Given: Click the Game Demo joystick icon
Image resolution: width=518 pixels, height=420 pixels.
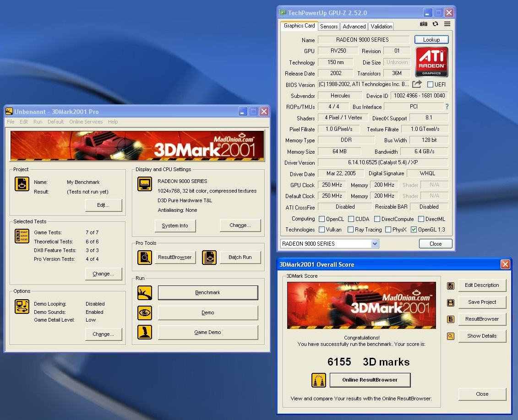Looking at the screenshot, I should 145,332.
